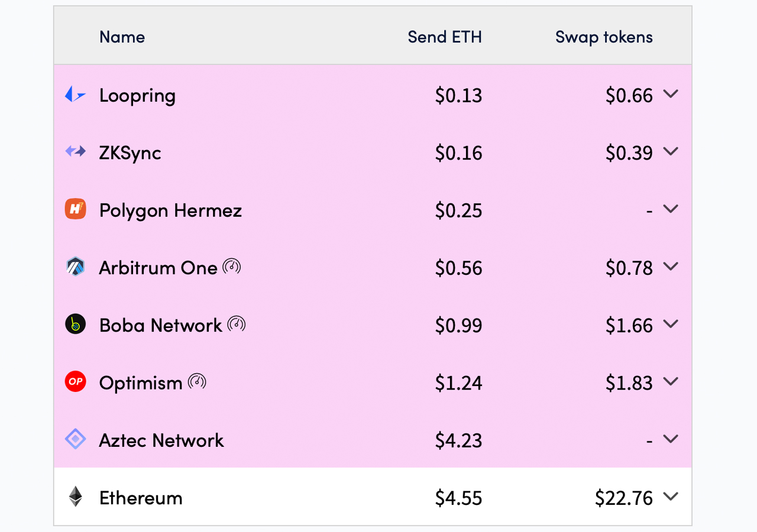The height and width of the screenshot is (532, 757).
Task: Click the Polygon Hermez name link
Action: [x=170, y=210]
